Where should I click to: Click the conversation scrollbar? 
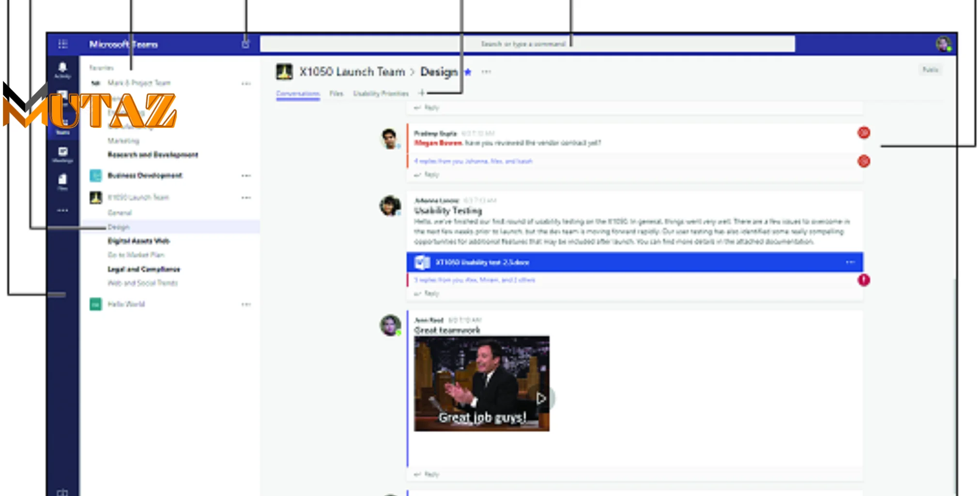[954, 387]
